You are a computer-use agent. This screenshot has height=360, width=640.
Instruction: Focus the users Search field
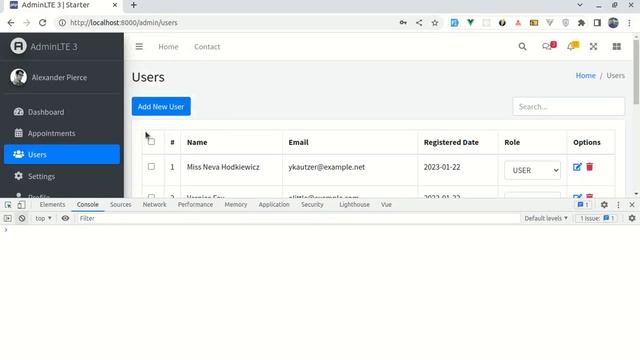568,107
